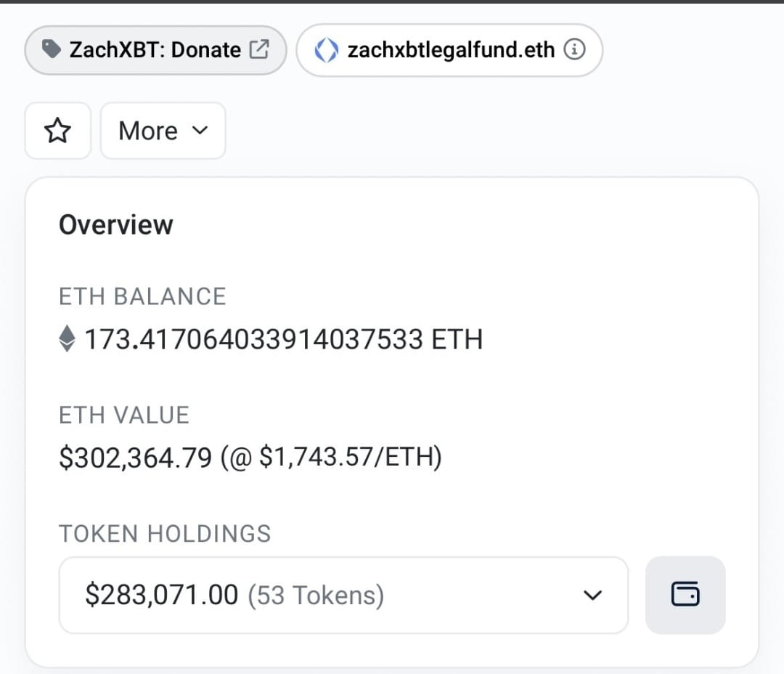Open the More actions dropdown
Viewport: 784px width, 674px height.
[163, 131]
